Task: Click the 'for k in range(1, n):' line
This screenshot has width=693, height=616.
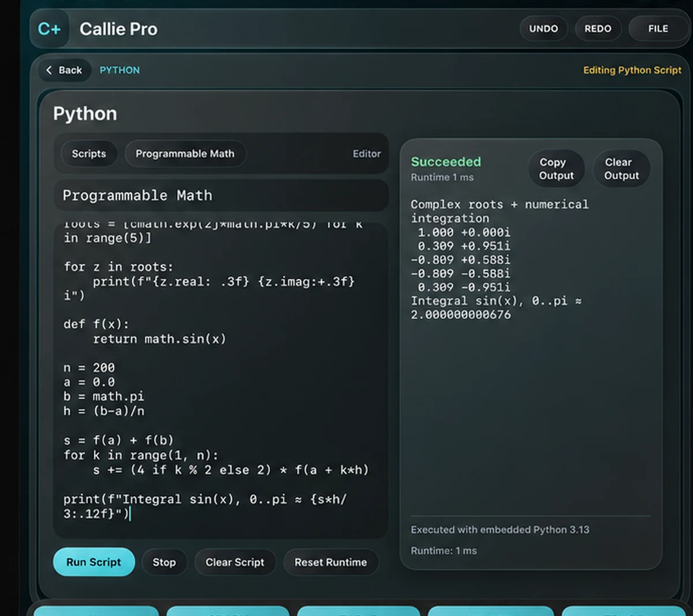Action: coord(141,455)
